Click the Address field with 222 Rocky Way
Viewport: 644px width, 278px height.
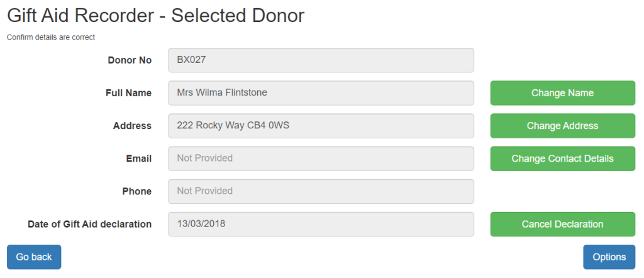tap(321, 126)
